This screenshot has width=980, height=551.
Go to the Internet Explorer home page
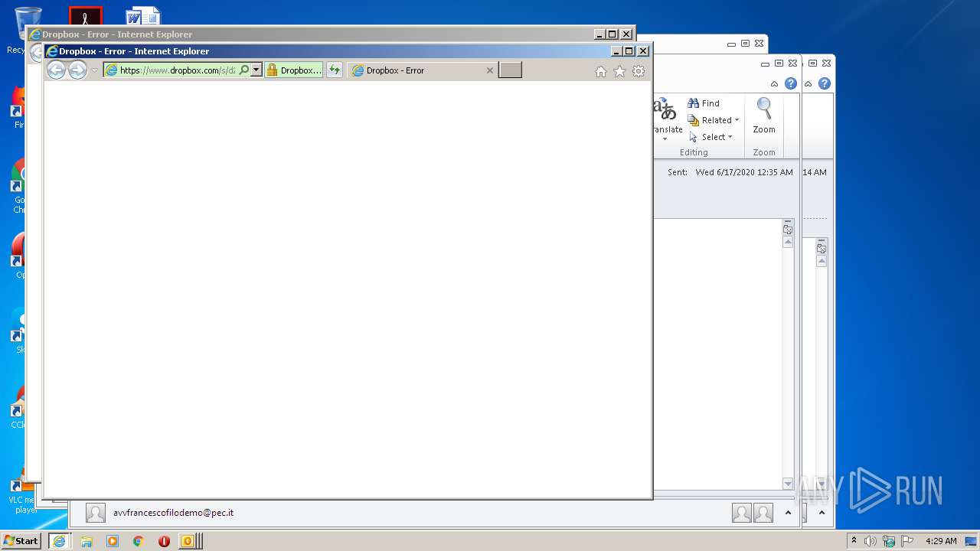tap(601, 71)
